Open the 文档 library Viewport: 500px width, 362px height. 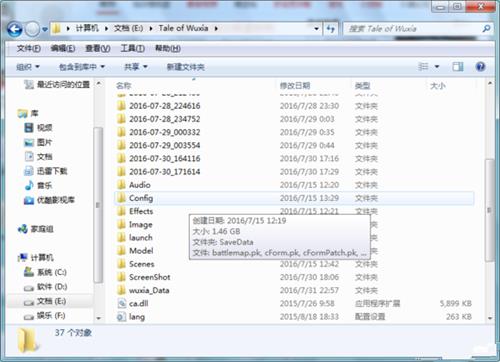click(x=38, y=156)
